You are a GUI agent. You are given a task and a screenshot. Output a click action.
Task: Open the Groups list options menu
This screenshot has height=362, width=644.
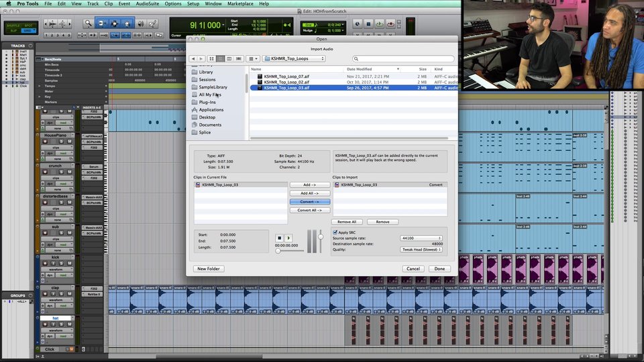(30, 296)
